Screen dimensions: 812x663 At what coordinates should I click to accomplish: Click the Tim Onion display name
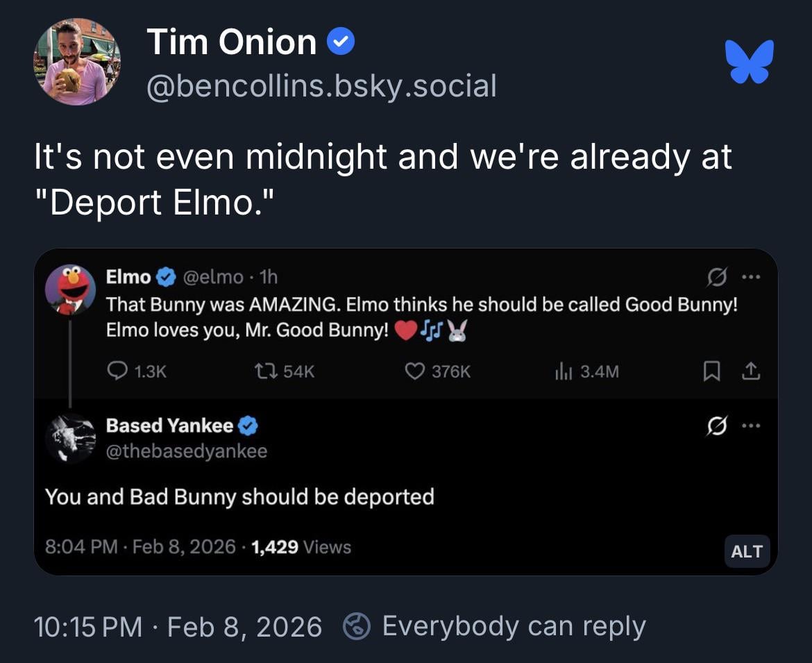232,42
